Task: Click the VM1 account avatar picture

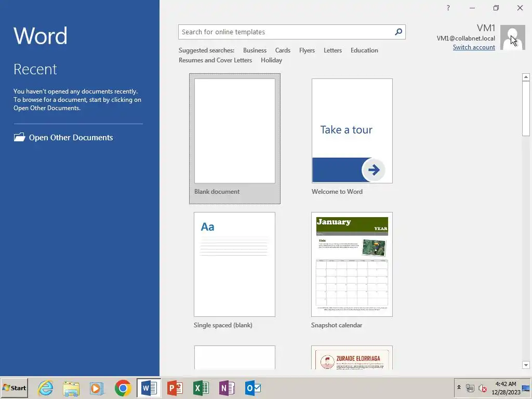Action: coord(513,37)
